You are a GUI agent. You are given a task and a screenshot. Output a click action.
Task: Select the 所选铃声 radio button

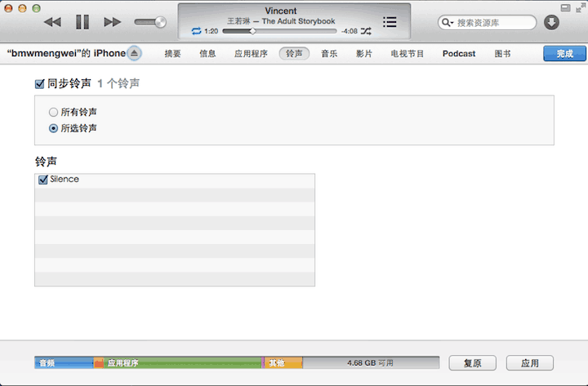tap(53, 128)
